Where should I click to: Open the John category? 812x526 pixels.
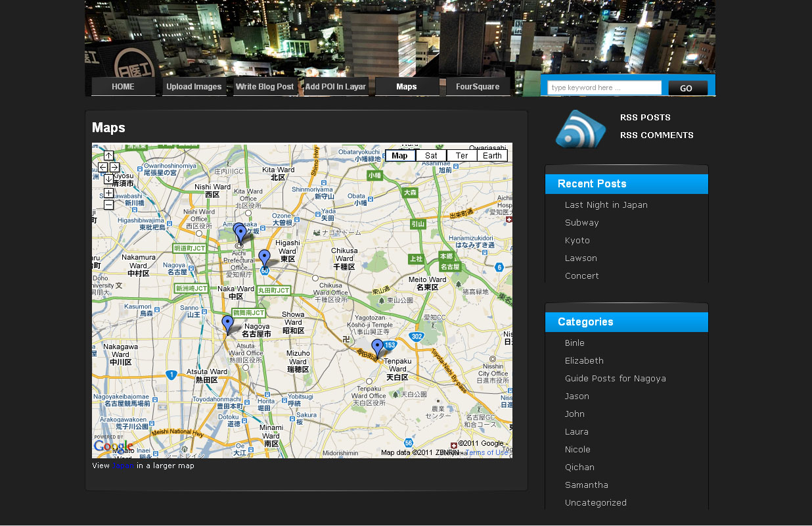coord(575,414)
